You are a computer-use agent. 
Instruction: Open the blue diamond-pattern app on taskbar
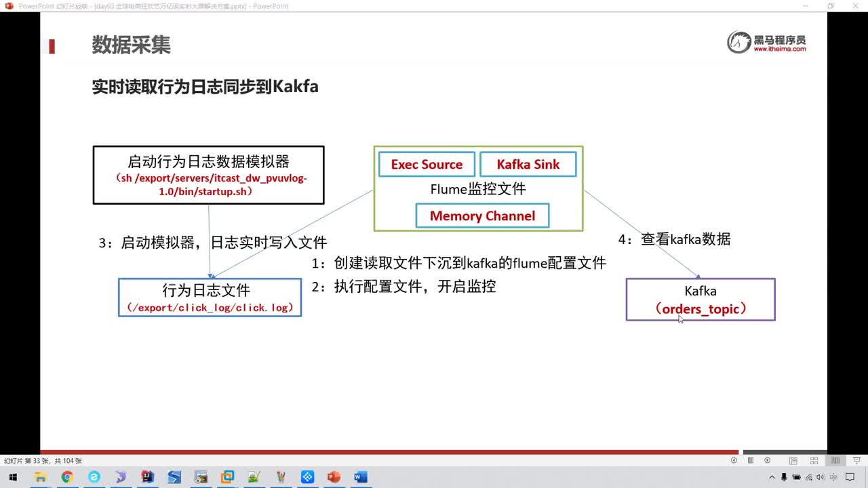307,477
